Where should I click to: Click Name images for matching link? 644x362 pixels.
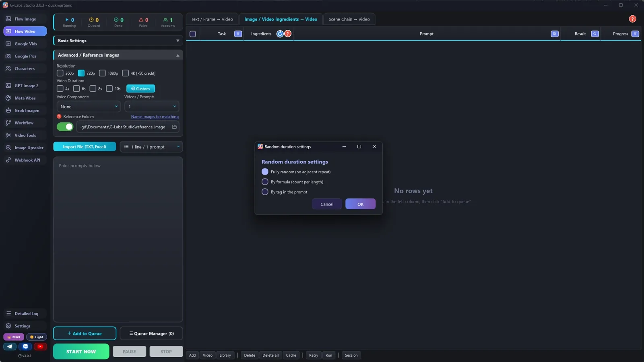pos(155,117)
